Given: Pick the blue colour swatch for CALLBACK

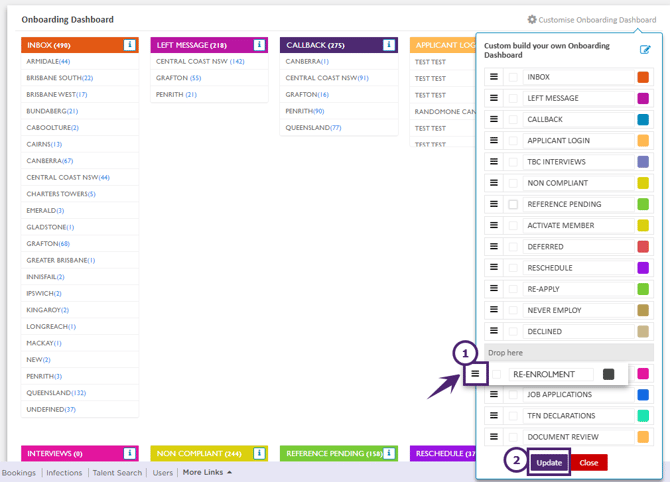Looking at the screenshot, I should pos(643,119).
